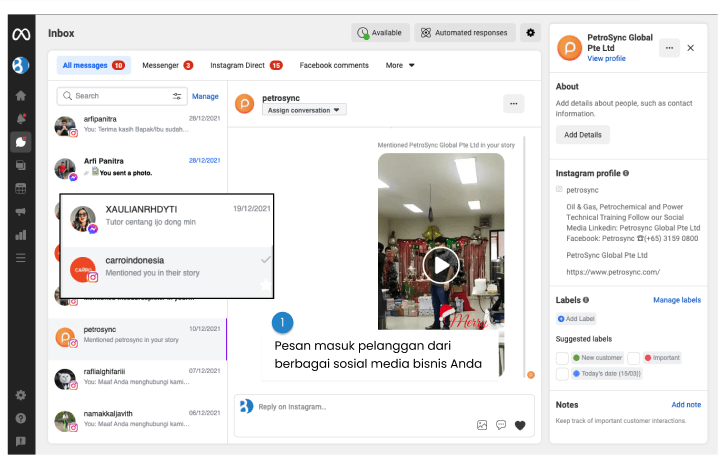Screen dimensions: 721x457
Task: Toggle the Available status button
Action: point(380,33)
